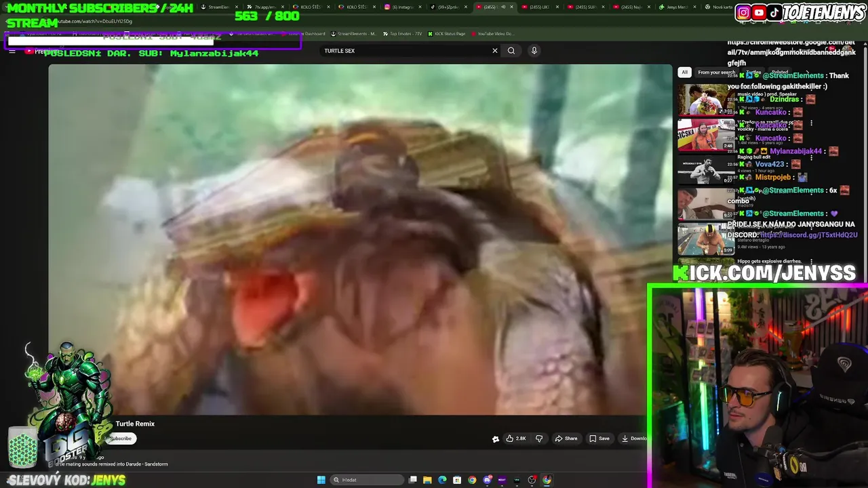The height and width of the screenshot is (488, 868).
Task: Switch to the Jenys Merch tab
Action: tap(677, 7)
